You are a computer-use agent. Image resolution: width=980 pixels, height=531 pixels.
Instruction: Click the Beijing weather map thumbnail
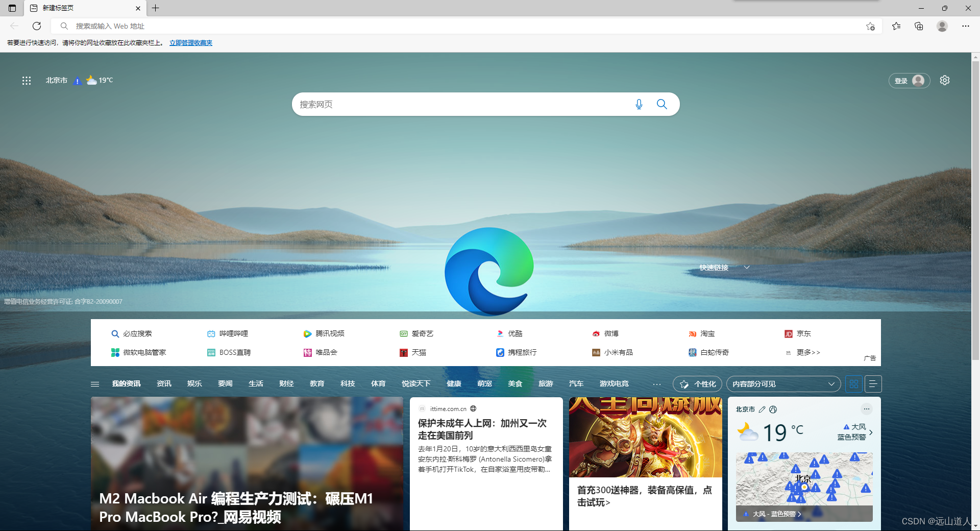click(x=804, y=487)
